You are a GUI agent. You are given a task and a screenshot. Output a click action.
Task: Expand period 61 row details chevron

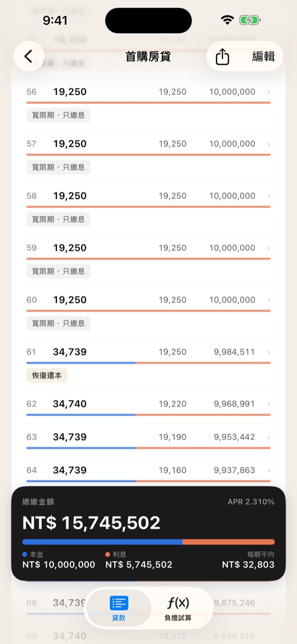pyautogui.click(x=269, y=352)
